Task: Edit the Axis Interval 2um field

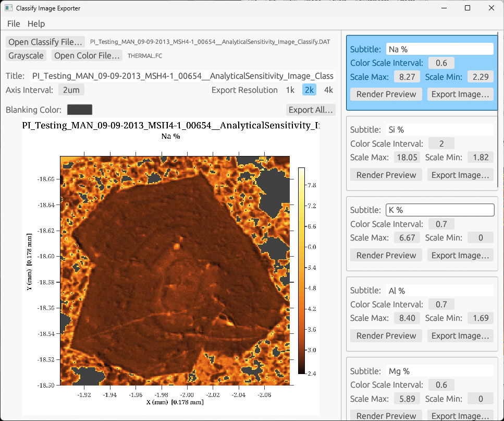Action: coord(71,90)
